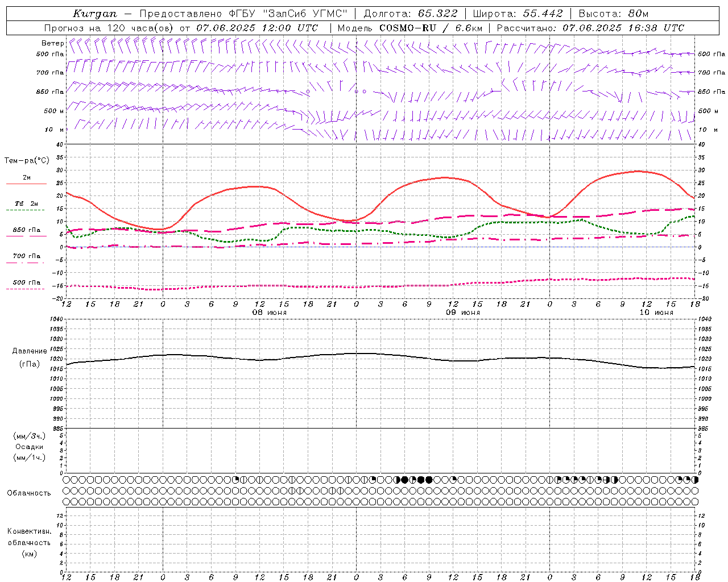Image resolution: width=728 pixels, height=582 pixels.
Task: Click the "Td 2м" dew point legend entry
Action: click(x=27, y=203)
